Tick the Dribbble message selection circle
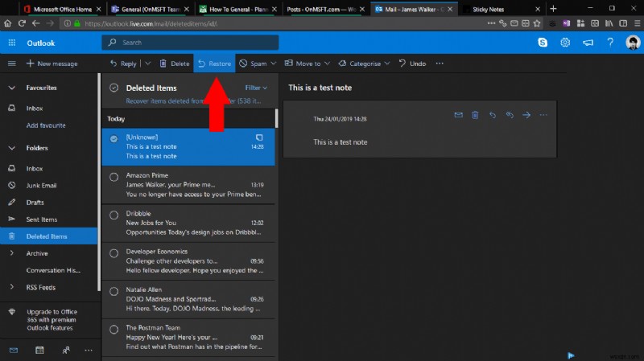The height and width of the screenshot is (361, 644). coord(114,215)
